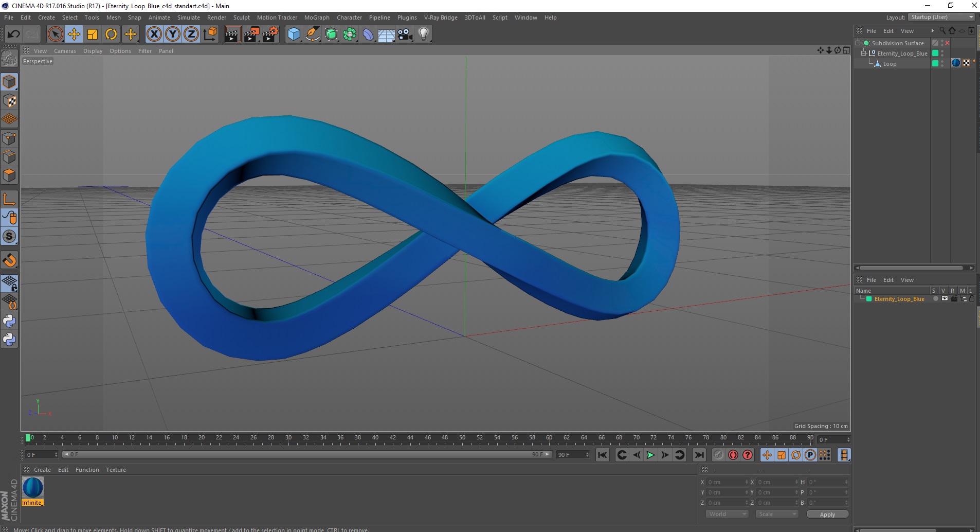Viewport: 980px width, 532px height.
Task: Open the World coordinate dropdown
Action: (727, 514)
